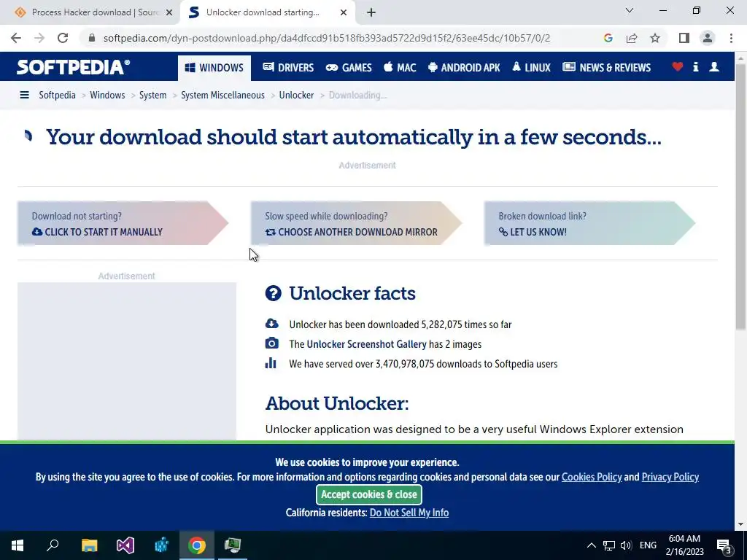
Task: Open network icon in system tray
Action: 609,545
